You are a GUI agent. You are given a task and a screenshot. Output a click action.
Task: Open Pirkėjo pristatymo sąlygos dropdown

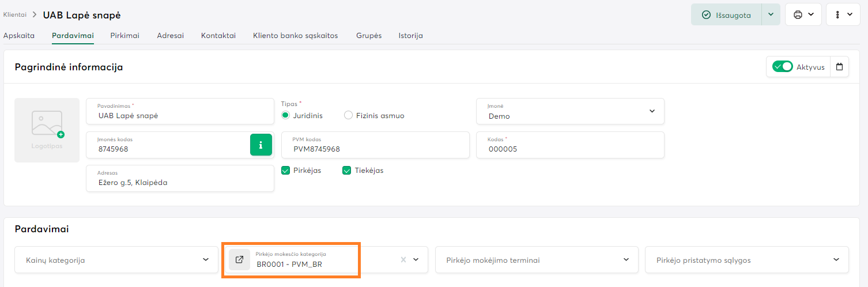coord(836,260)
